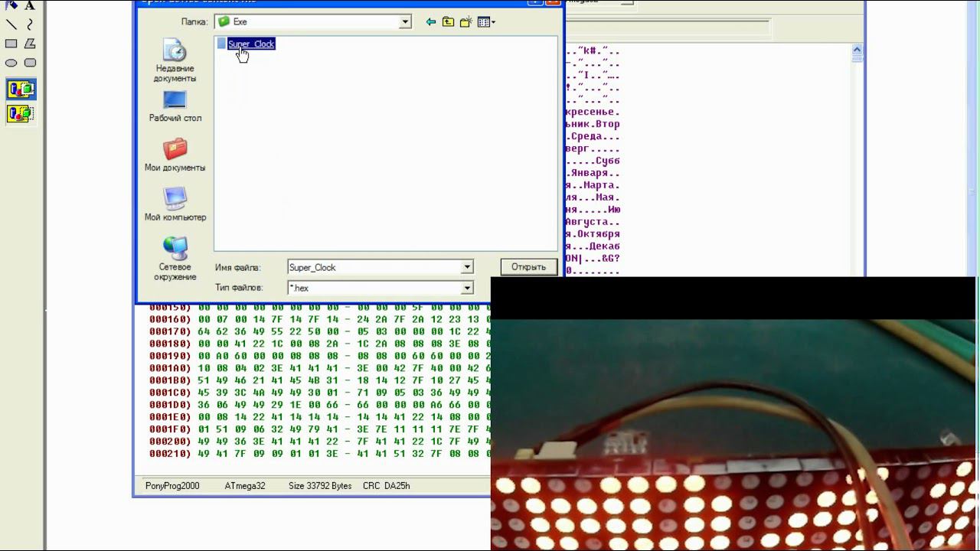The height and width of the screenshot is (551, 980).
Task: Click the hex row at address 000180
Action: coord(319,344)
